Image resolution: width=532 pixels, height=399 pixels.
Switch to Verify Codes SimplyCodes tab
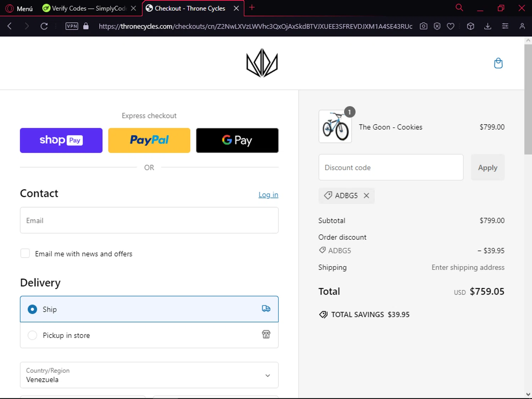(x=84, y=8)
